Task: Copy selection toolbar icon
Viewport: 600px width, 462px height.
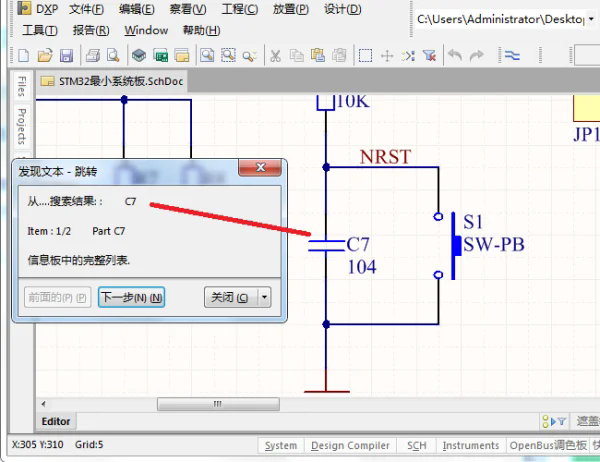Action: (297, 56)
